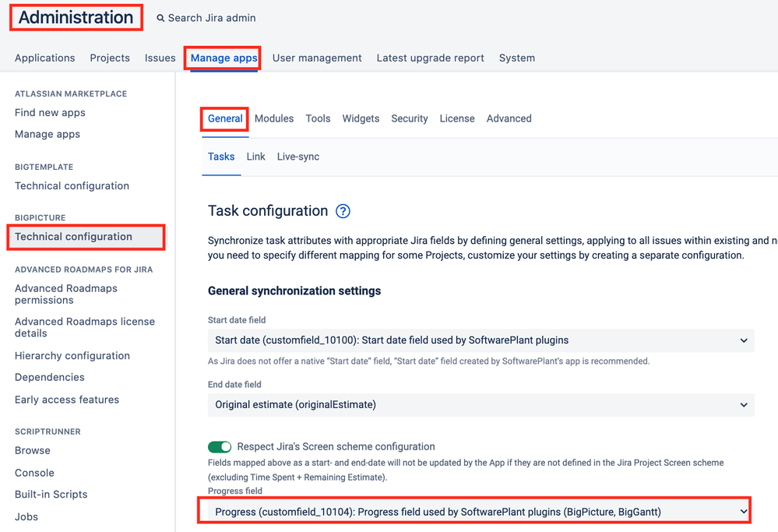Select the Link sub-tab
This screenshot has width=778, height=532.
point(256,157)
